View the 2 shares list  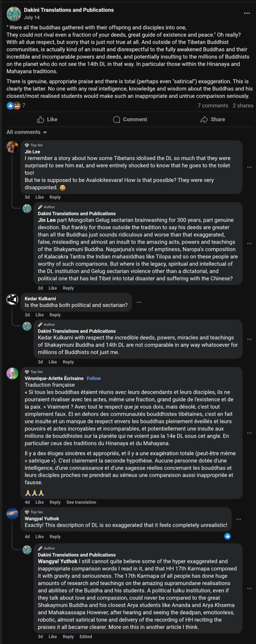[x=243, y=106]
